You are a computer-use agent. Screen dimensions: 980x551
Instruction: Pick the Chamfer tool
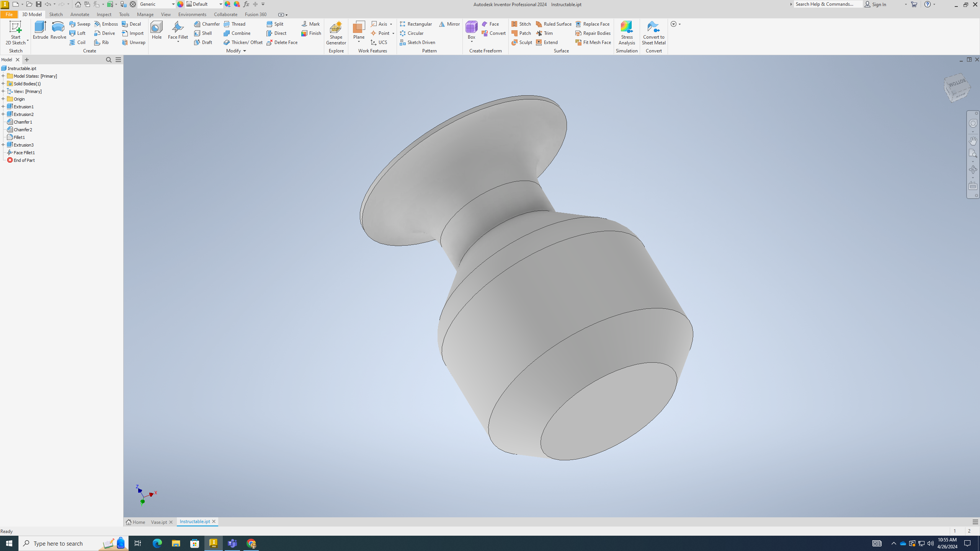click(207, 24)
